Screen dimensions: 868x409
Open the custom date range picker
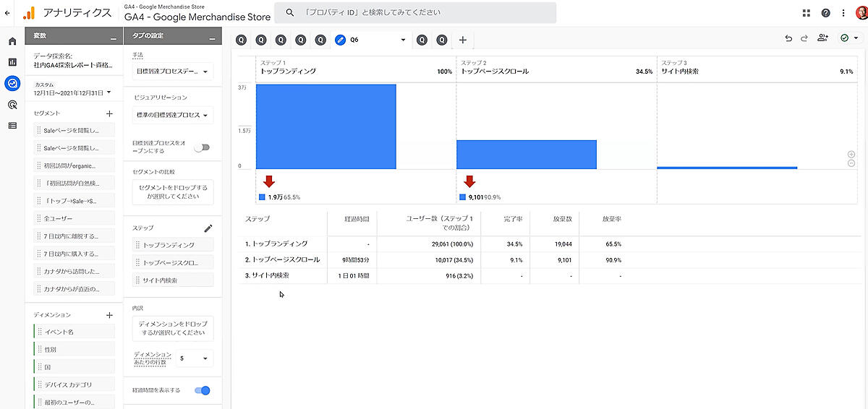[x=72, y=92]
